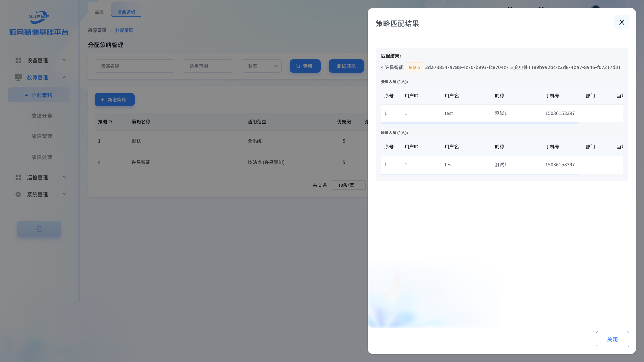Click the sidebar collapse menu icon button
This screenshot has width=644, height=362.
pyautogui.click(x=39, y=229)
